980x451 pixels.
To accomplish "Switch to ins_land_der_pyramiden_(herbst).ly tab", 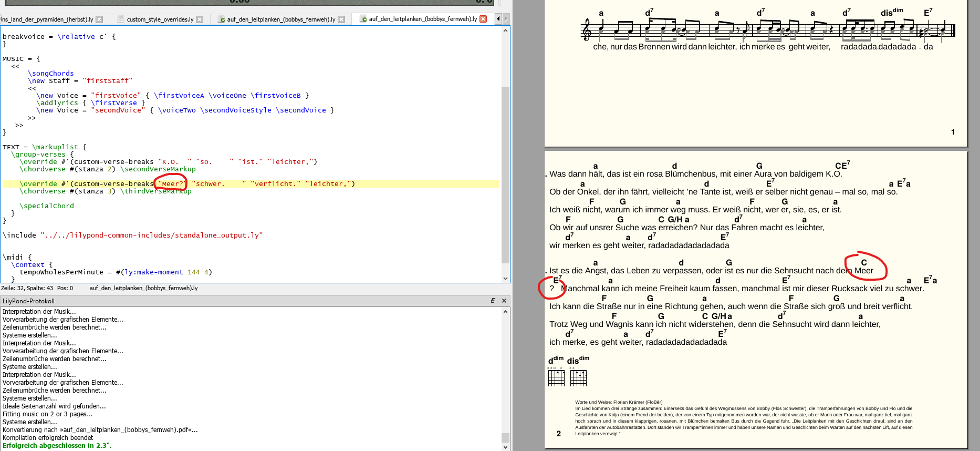I will (47, 19).
